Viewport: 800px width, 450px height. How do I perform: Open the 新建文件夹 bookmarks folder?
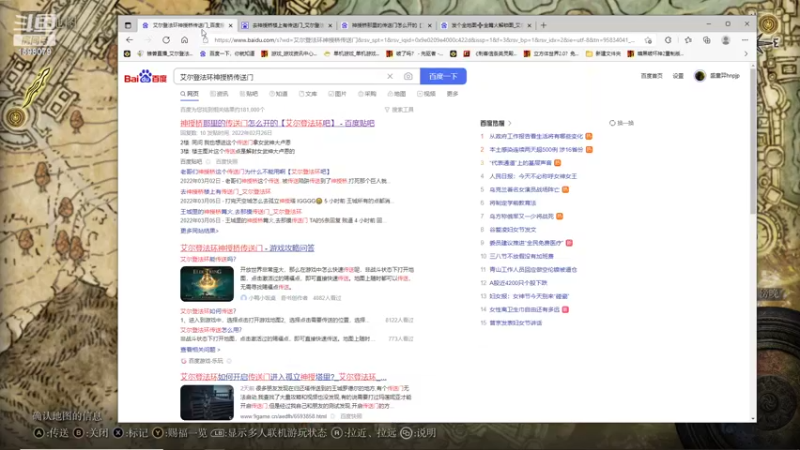tap(603, 54)
